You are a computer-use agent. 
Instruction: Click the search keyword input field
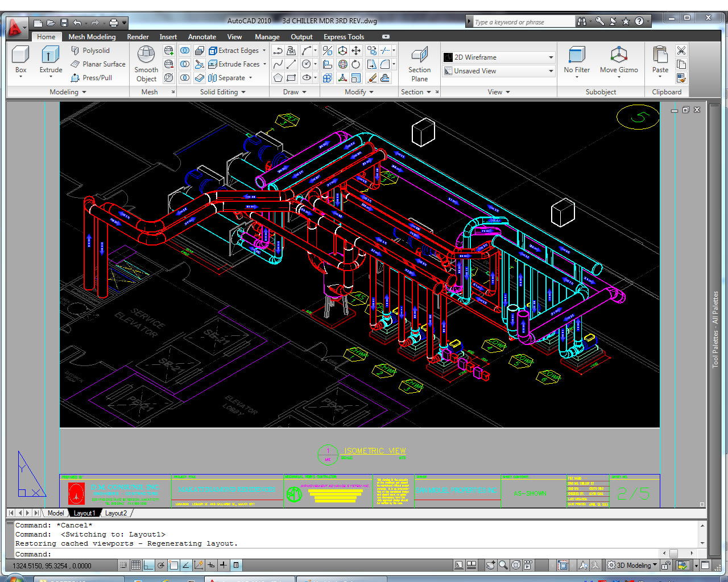coord(523,22)
